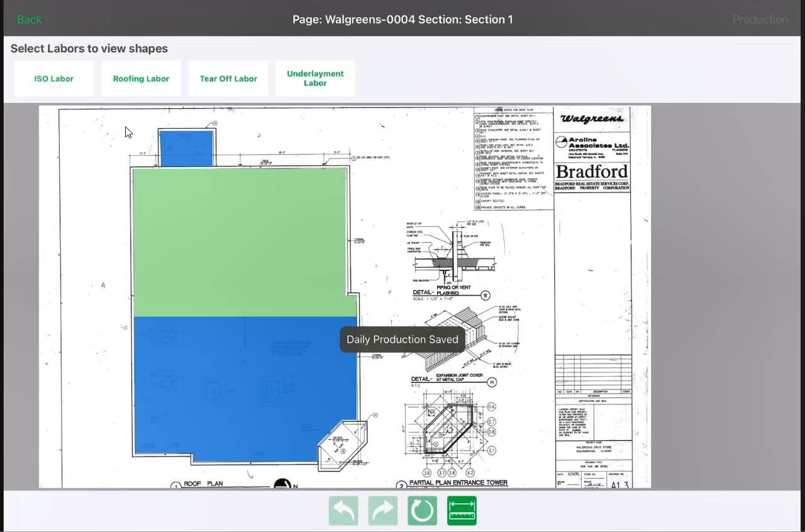Click the Walgreens logo on drawing
Viewport: 805px width, 532px height.
tap(592, 119)
